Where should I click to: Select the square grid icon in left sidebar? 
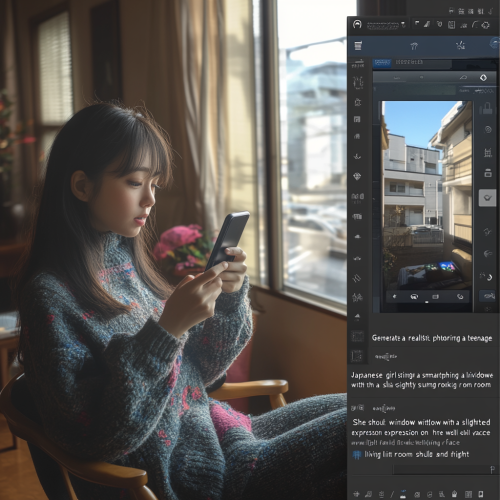point(357,119)
